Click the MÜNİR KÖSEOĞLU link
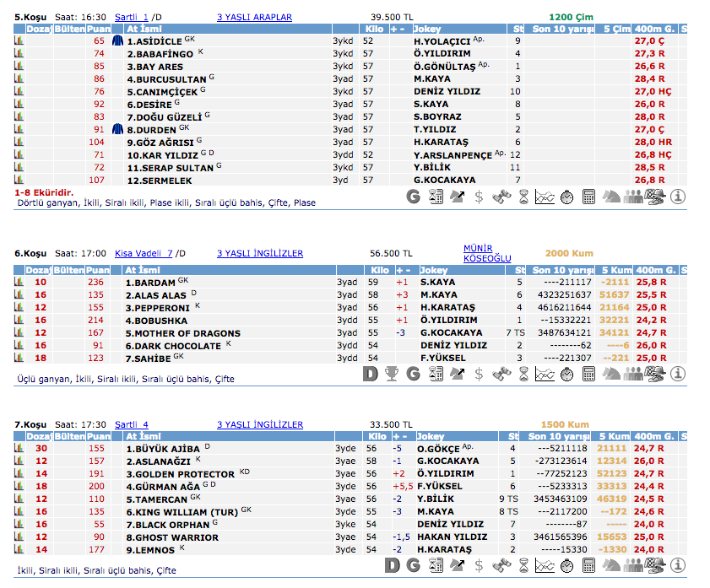 coord(487,253)
